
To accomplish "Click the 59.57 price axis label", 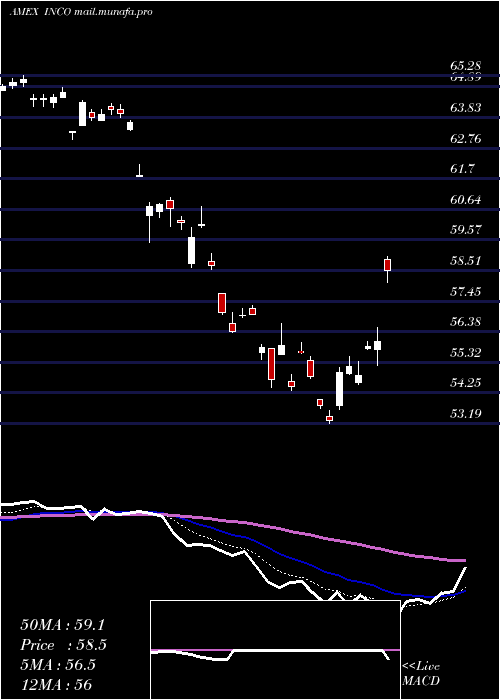I will click(466, 230).
